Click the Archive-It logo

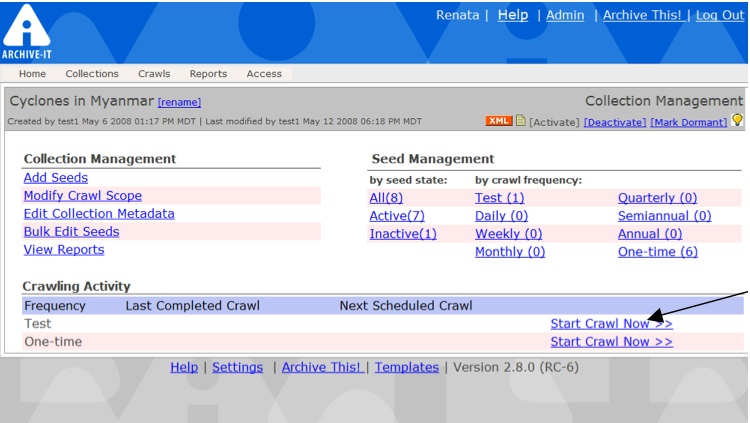point(27,30)
